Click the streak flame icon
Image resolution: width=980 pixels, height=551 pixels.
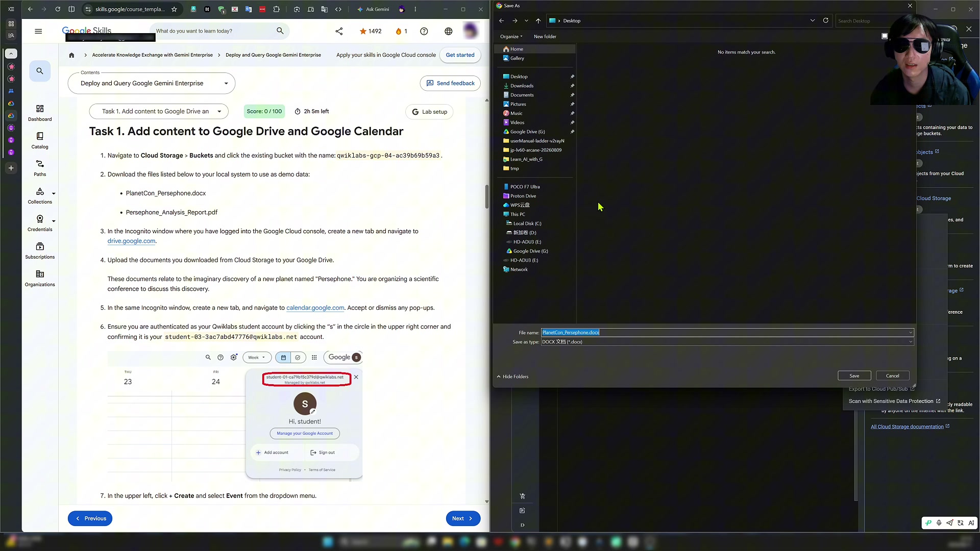coord(399,31)
